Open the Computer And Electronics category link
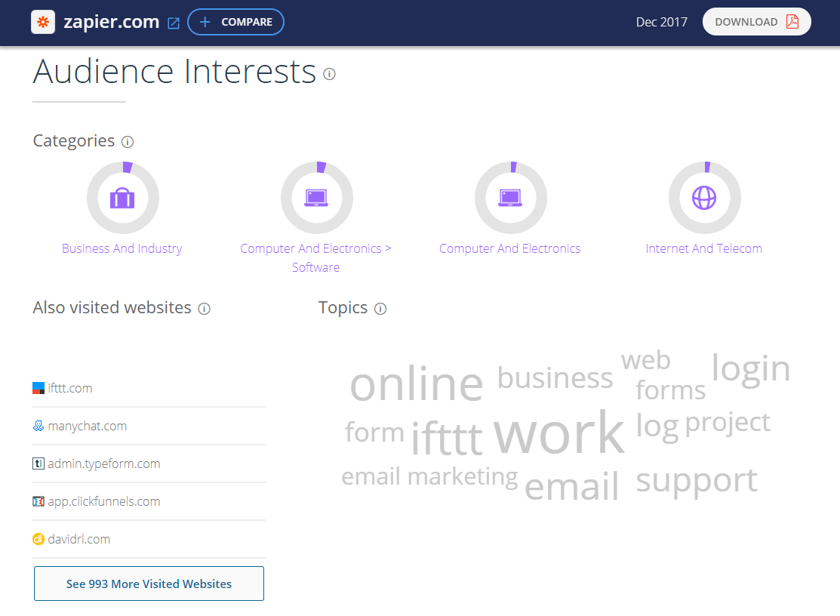This screenshot has width=840, height=616. pos(510,248)
